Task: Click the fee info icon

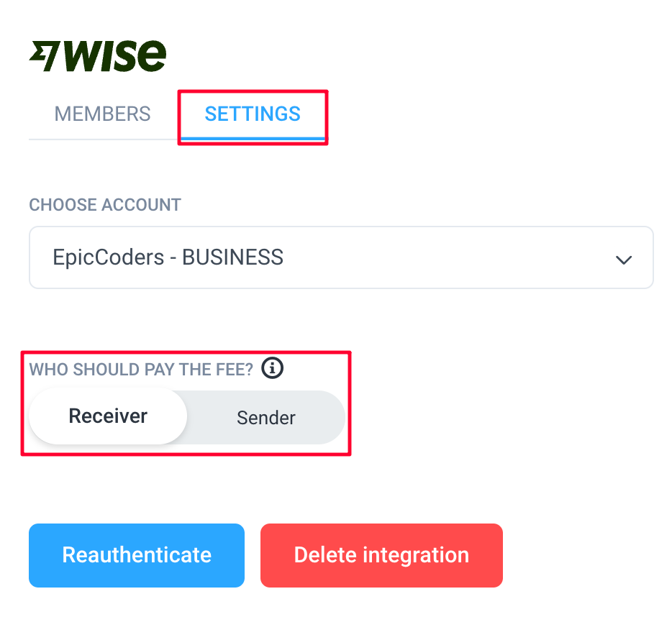Action: tap(273, 368)
